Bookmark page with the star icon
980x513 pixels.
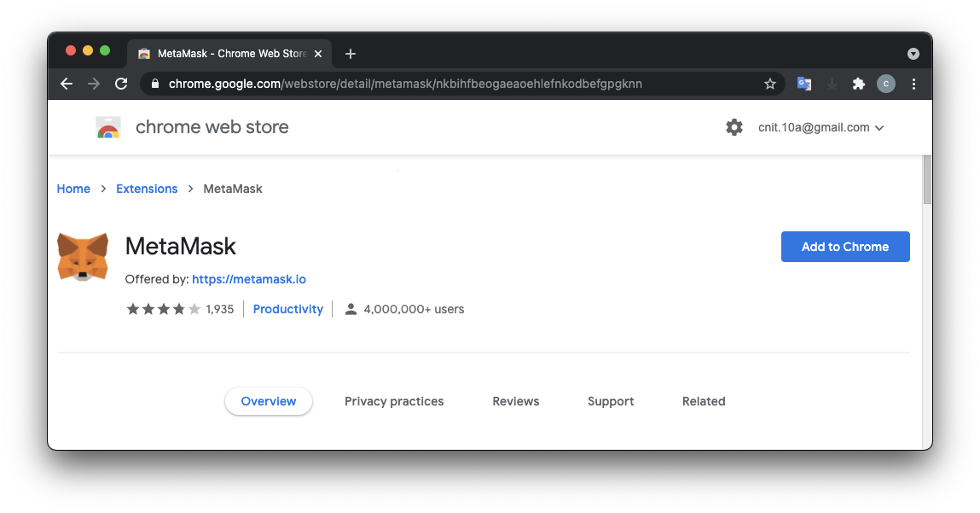(x=770, y=84)
